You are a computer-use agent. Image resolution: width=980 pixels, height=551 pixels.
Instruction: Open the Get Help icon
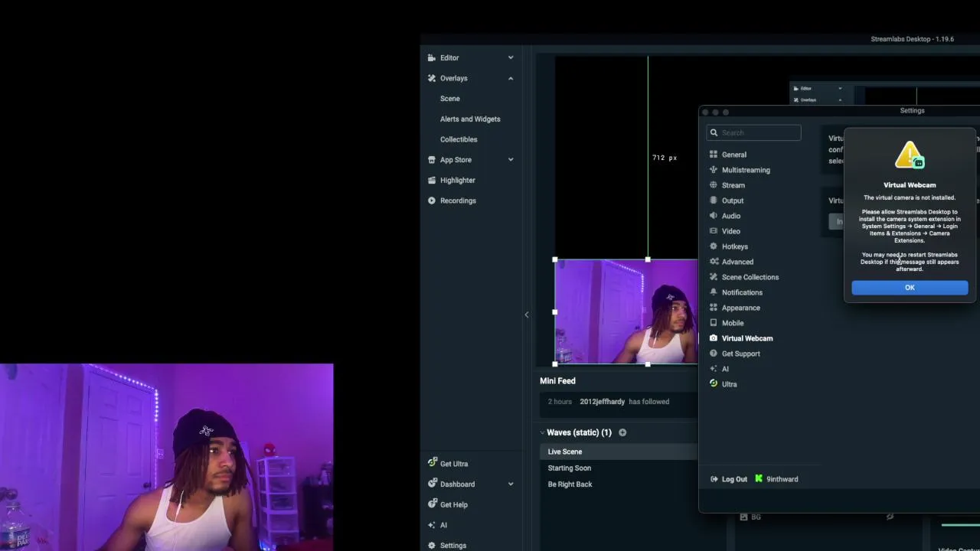(432, 504)
